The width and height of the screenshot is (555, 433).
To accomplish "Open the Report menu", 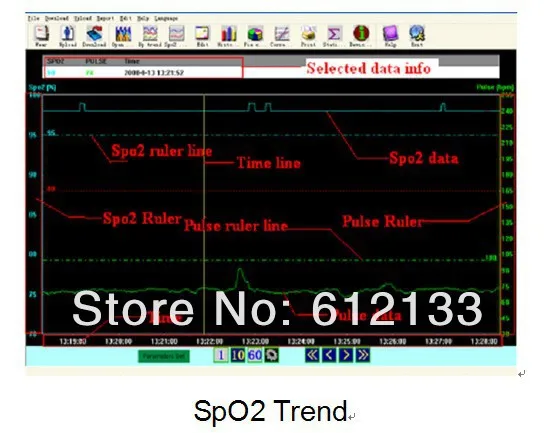I will (x=105, y=18).
